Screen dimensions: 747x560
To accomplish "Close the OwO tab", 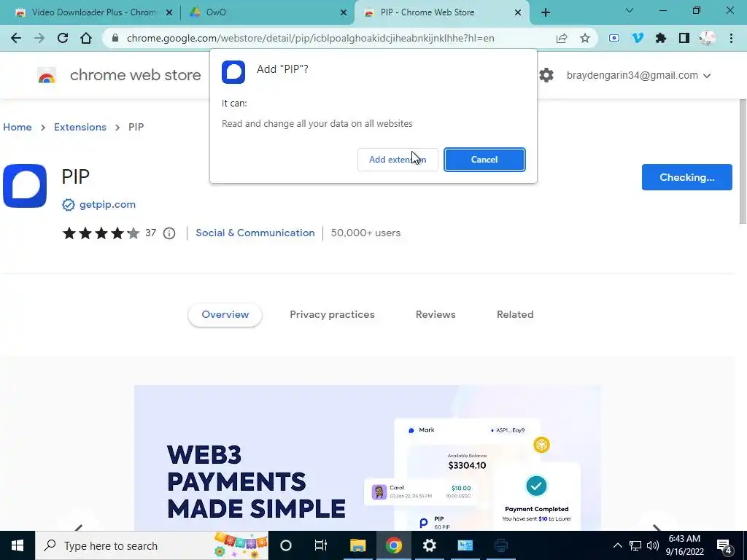I will (x=344, y=12).
